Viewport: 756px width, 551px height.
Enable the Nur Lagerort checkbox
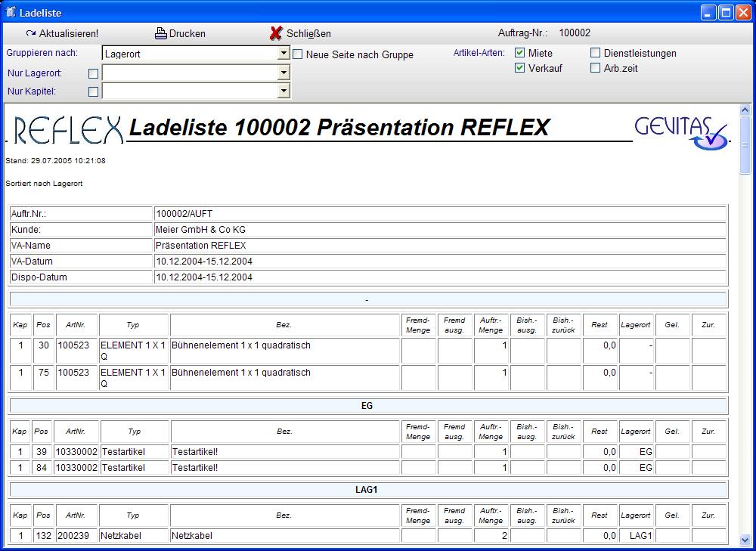94,74
